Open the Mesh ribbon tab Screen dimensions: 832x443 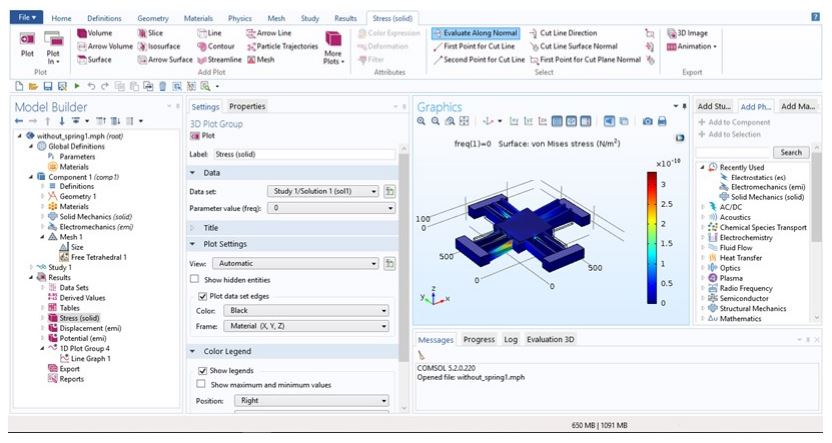[x=275, y=18]
